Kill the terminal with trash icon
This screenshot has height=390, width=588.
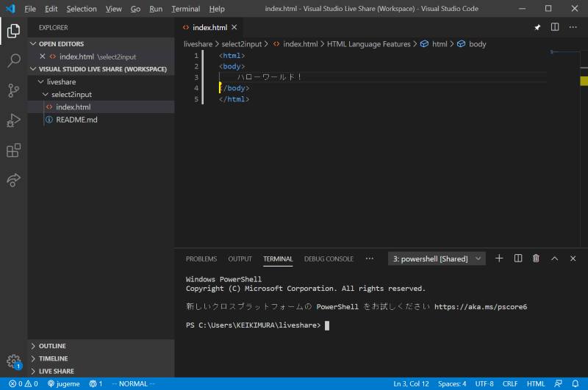[x=536, y=259]
